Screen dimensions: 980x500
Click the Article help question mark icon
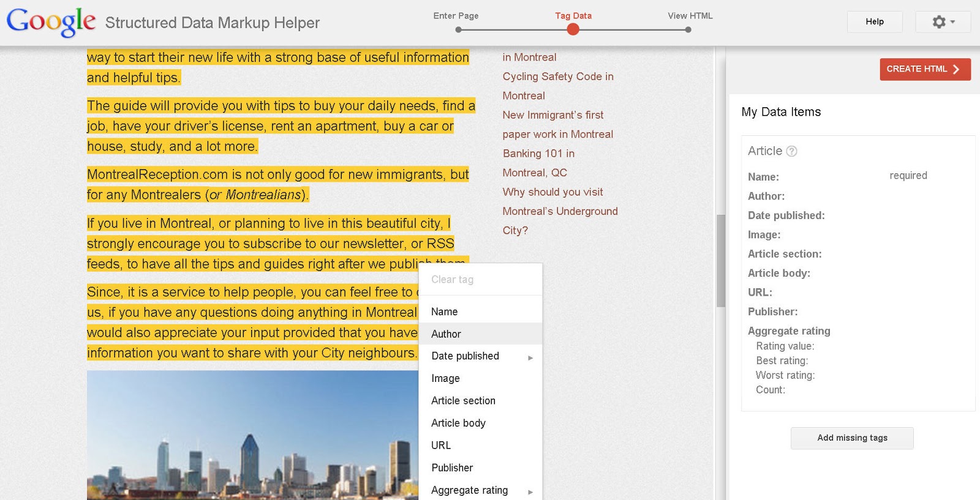coord(791,151)
